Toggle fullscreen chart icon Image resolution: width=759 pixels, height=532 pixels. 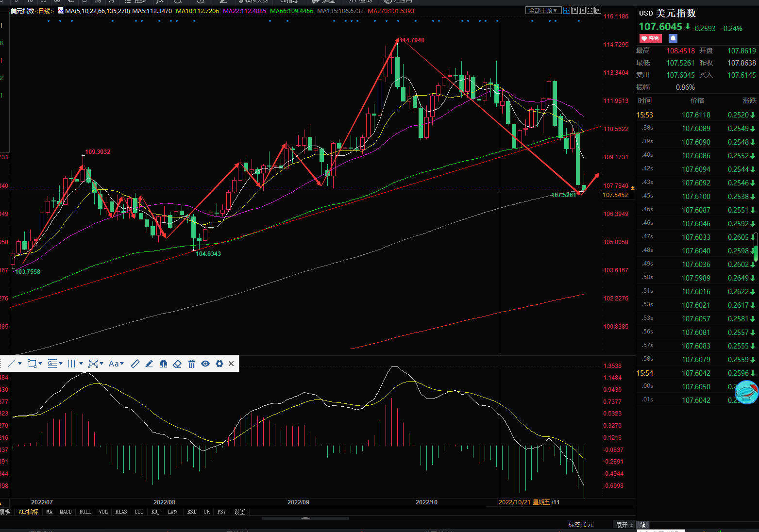tap(590, 10)
